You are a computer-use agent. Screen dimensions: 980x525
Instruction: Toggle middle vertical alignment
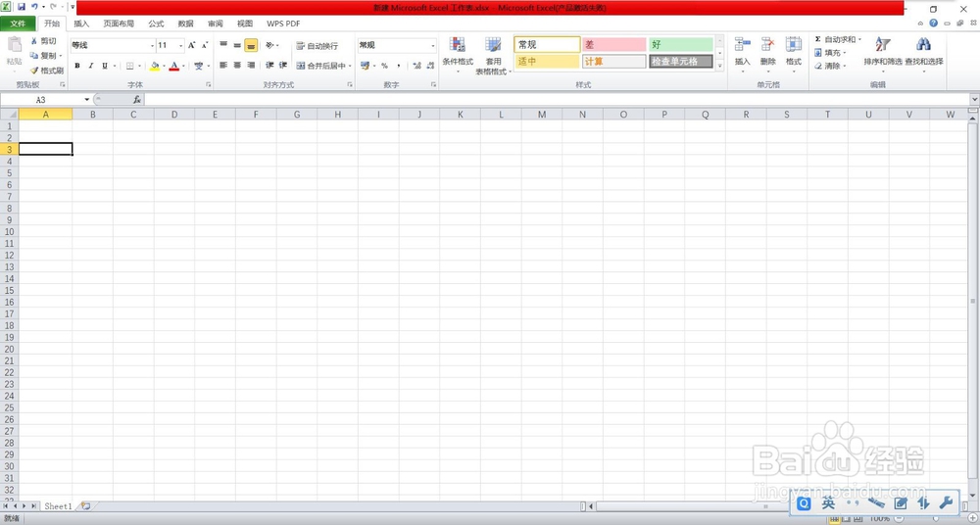coord(237,45)
